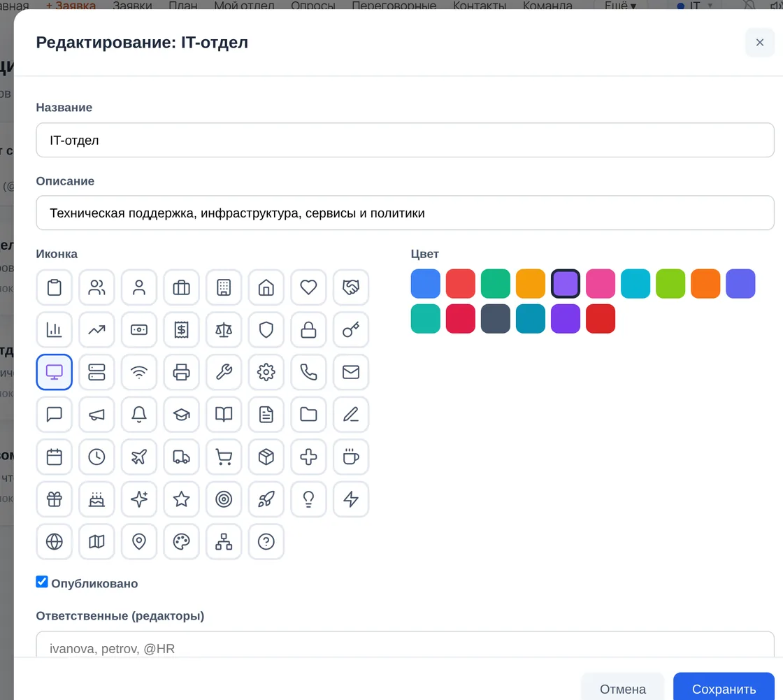This screenshot has width=783, height=700.
Task: Choose the dark slate gray swatch
Action: click(x=496, y=319)
